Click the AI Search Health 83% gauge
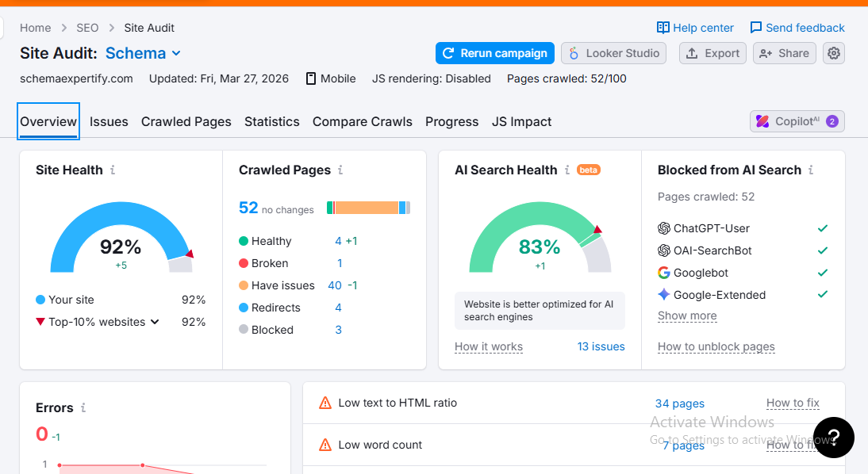The width and height of the screenshot is (868, 474). pos(540,237)
